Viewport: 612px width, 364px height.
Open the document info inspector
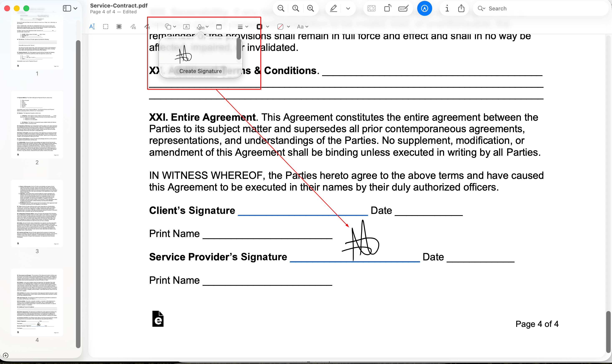click(x=447, y=8)
